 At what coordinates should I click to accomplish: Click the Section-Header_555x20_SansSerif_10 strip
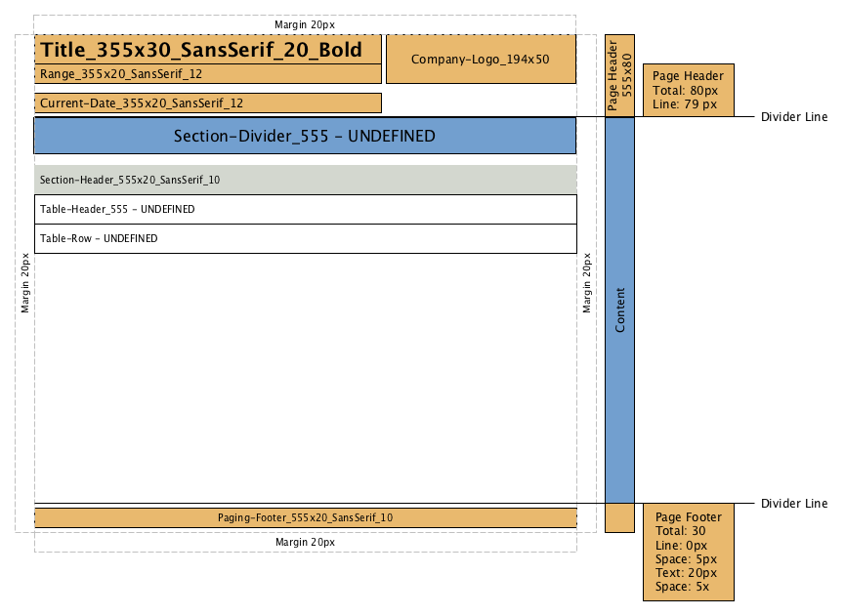coord(305,180)
